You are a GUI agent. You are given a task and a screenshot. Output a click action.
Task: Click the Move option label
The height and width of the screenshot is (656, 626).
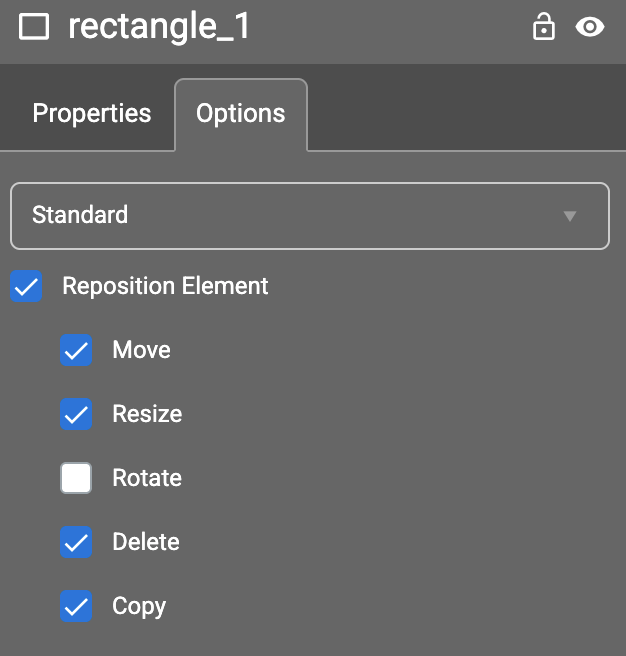click(141, 351)
